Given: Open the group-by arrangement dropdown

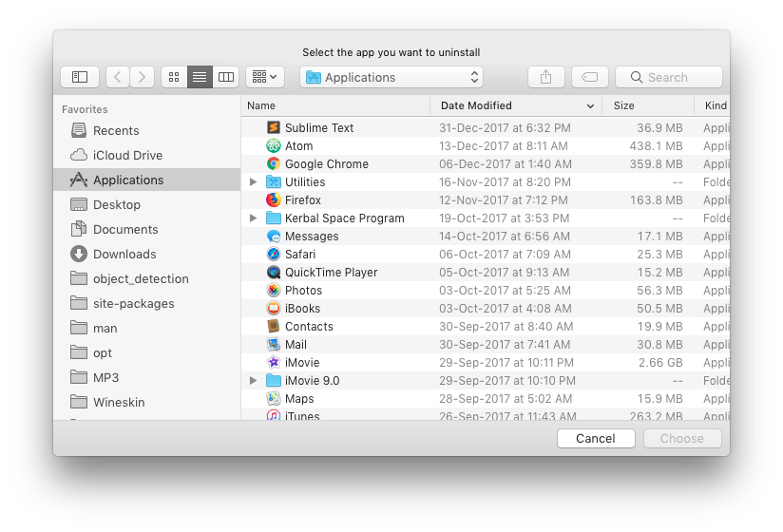Looking at the screenshot, I should pos(265,77).
